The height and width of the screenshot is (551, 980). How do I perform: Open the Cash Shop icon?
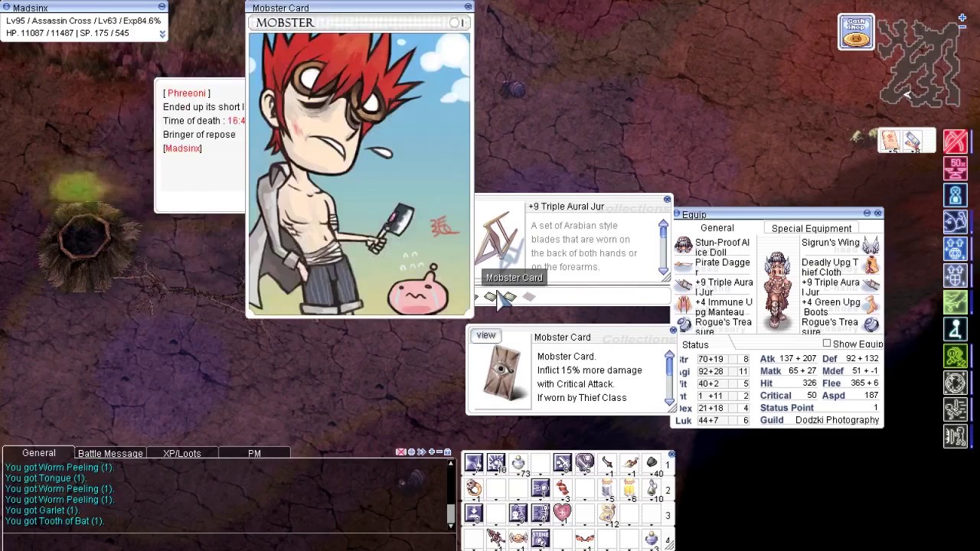click(855, 32)
